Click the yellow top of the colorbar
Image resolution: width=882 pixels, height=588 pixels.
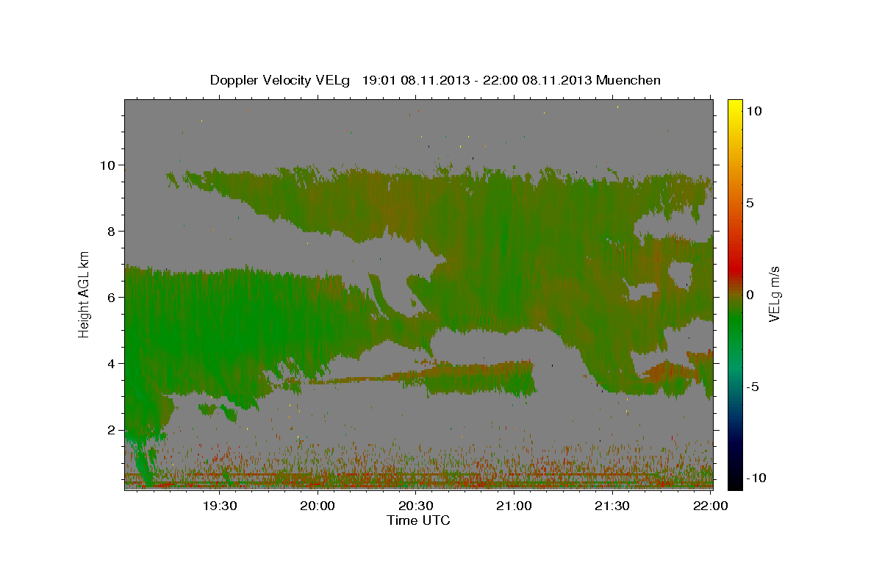point(735,107)
